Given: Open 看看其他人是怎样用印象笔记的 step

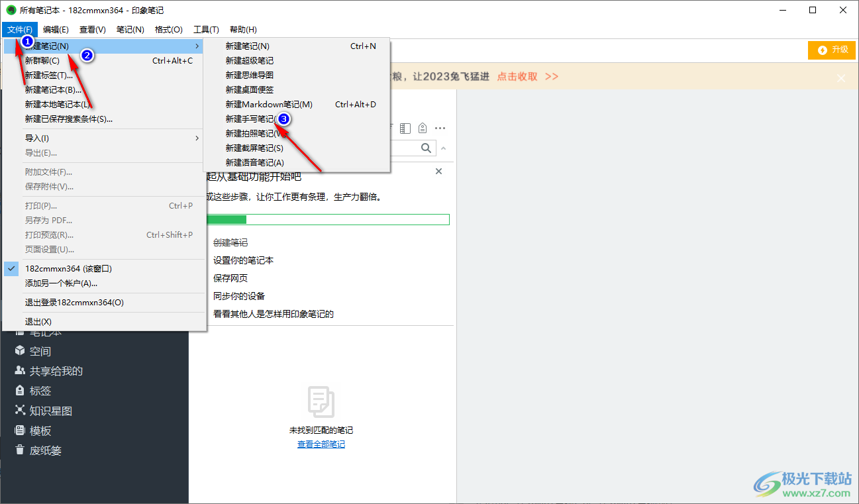Looking at the screenshot, I should click(x=274, y=315).
